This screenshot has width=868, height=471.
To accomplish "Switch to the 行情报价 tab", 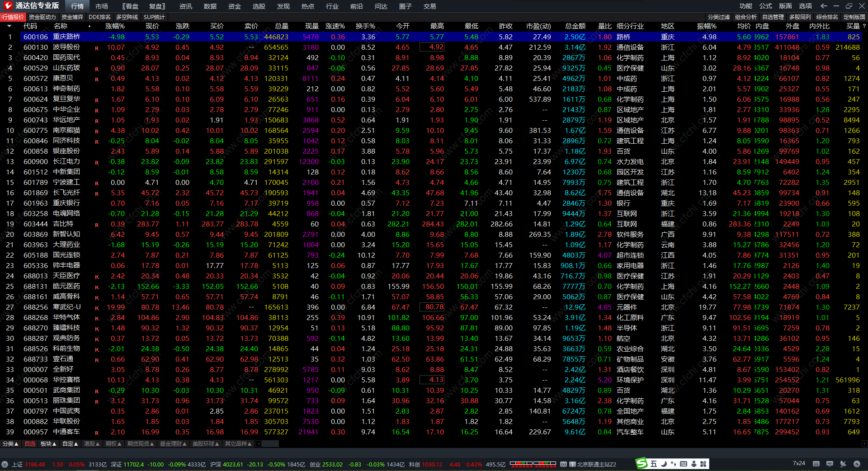I will [x=13, y=17].
